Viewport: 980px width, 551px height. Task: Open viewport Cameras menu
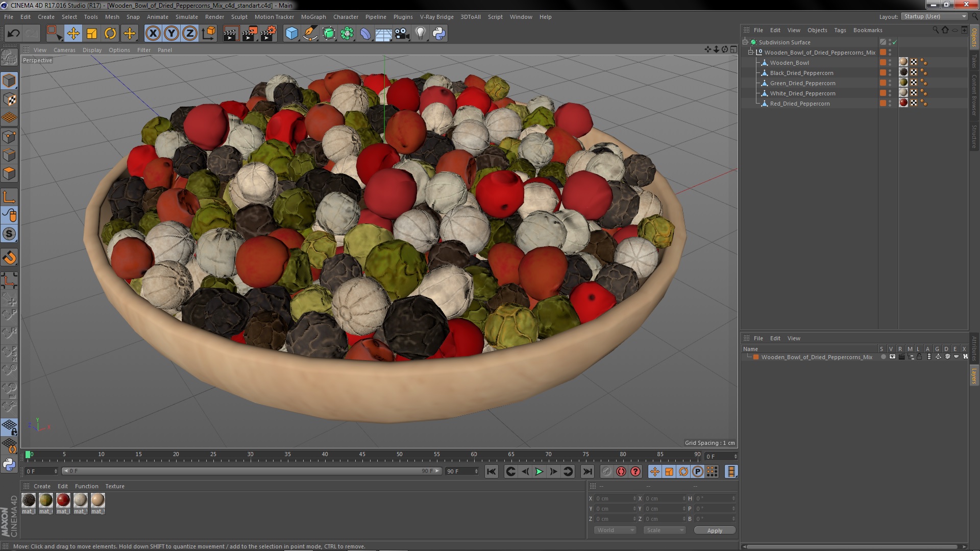pos(64,50)
